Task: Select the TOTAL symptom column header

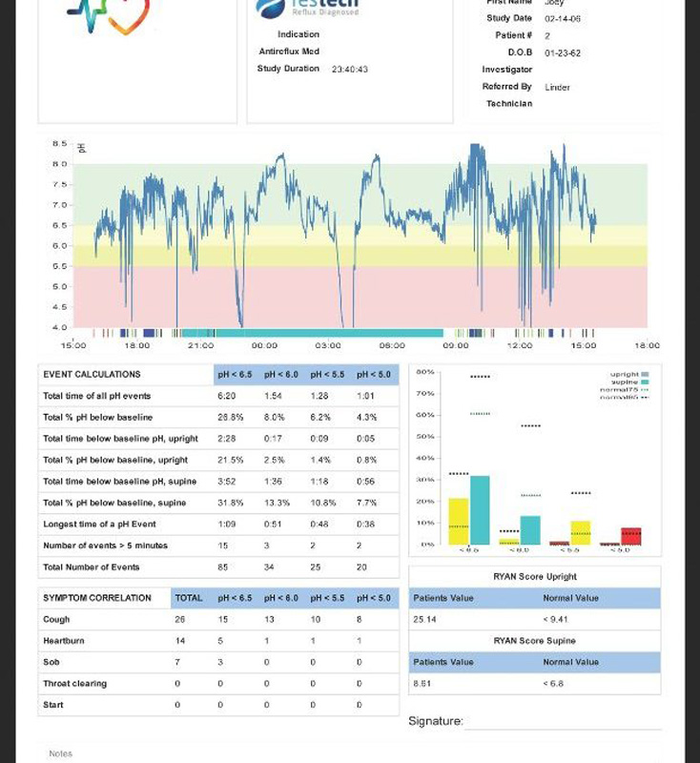Action: pos(189,598)
